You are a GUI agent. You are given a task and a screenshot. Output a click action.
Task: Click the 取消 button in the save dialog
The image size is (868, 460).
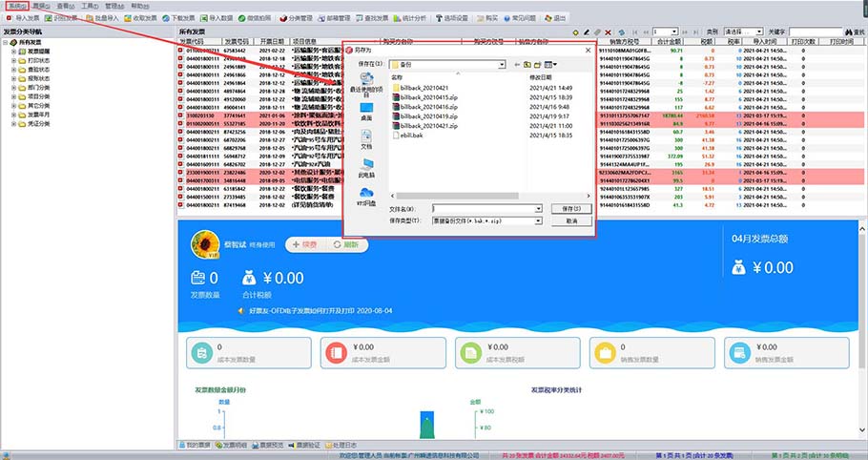pyautogui.click(x=571, y=220)
